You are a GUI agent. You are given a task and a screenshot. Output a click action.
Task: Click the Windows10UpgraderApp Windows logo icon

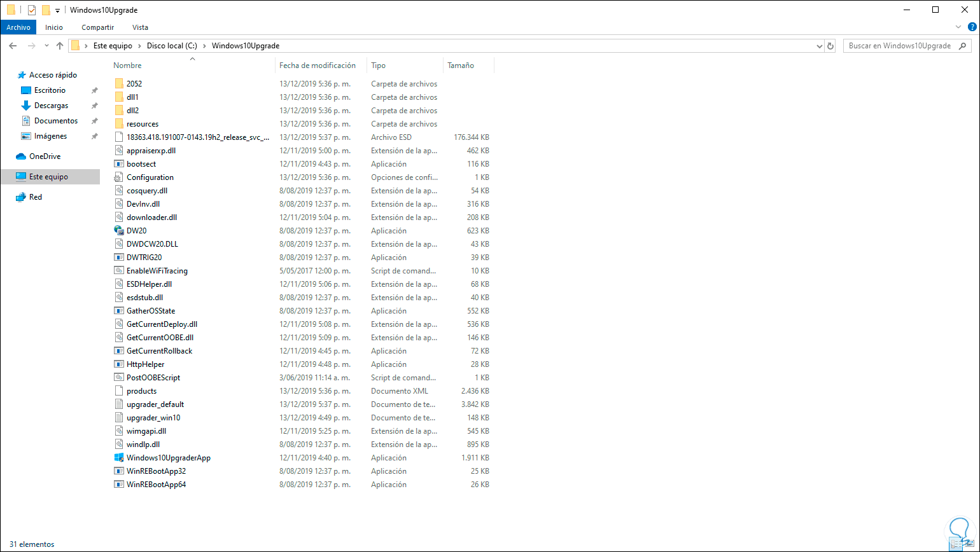point(119,458)
